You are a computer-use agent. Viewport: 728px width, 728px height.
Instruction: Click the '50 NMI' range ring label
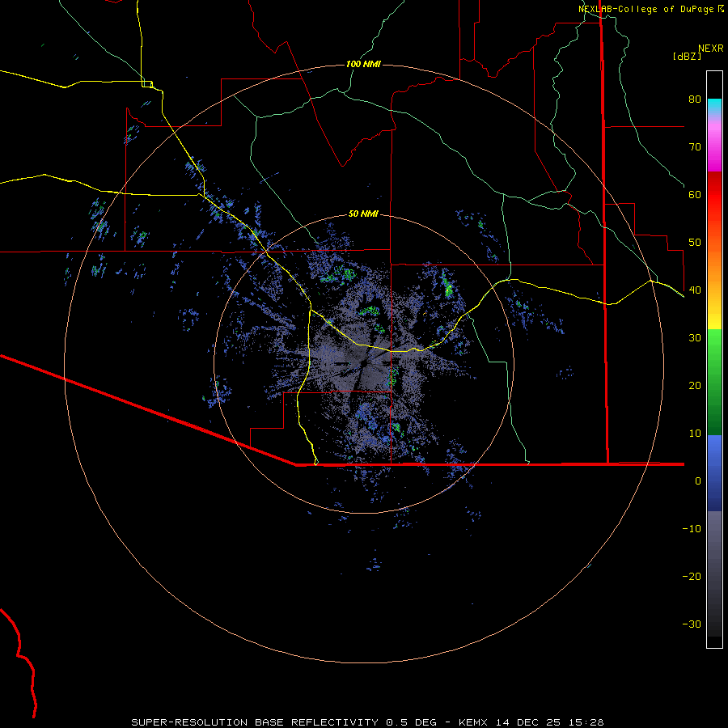(x=363, y=214)
